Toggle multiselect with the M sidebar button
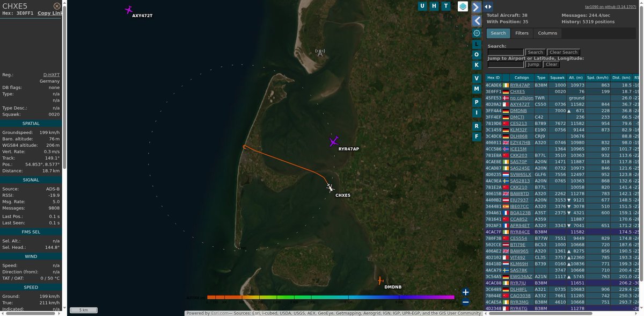Screen dimensions: 644x316 [477, 90]
